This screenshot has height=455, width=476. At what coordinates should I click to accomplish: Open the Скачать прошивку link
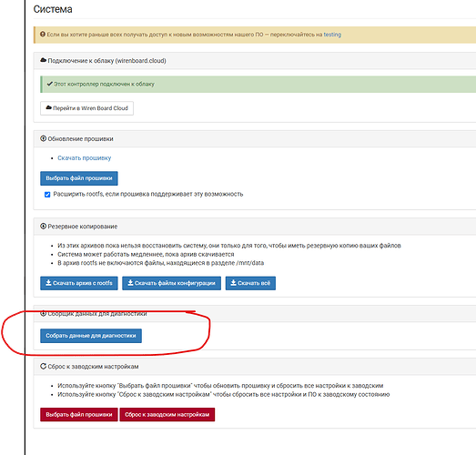[x=85, y=157]
